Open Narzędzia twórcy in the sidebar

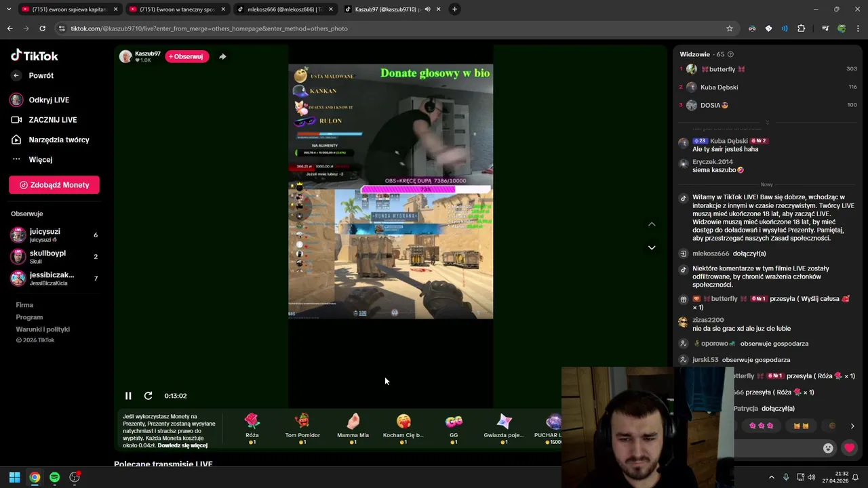58,140
